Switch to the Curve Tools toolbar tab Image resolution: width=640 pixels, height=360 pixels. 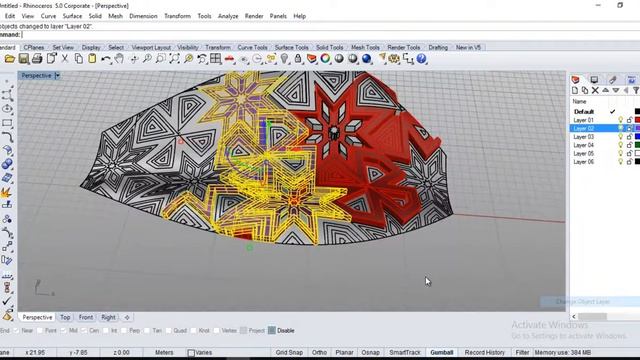click(252, 47)
